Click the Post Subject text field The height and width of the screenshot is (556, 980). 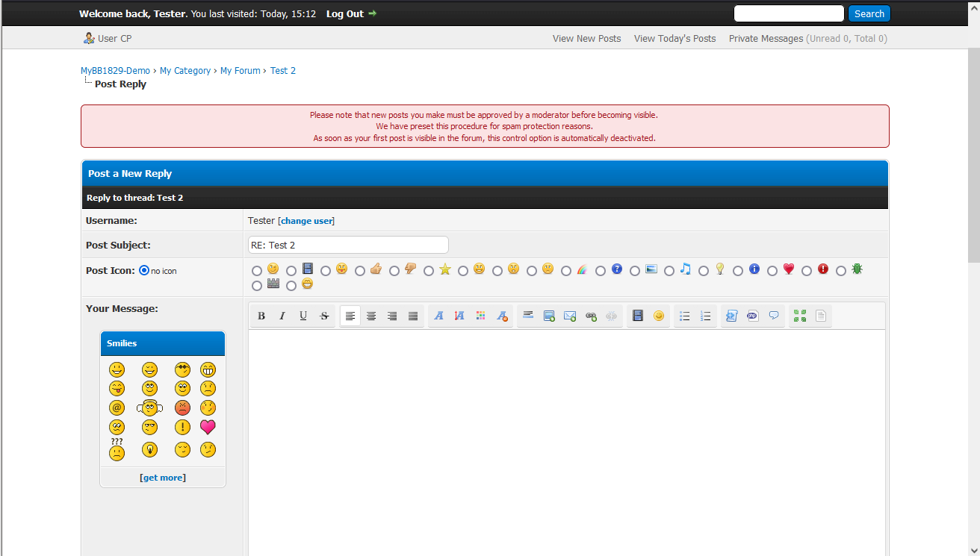coord(348,245)
